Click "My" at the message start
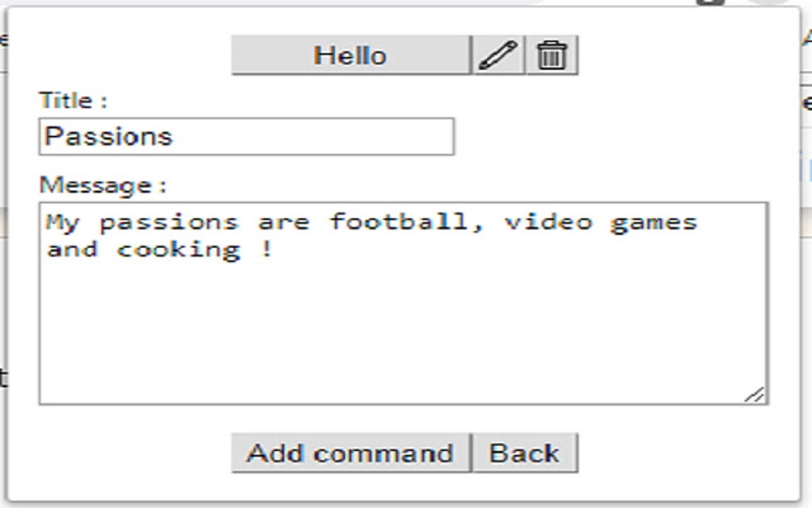The height and width of the screenshot is (508, 812). [62, 221]
